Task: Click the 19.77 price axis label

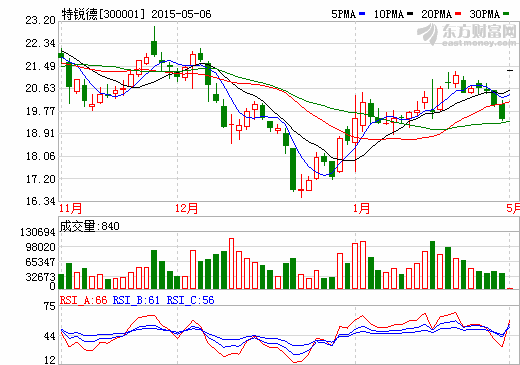Action: click(x=40, y=111)
